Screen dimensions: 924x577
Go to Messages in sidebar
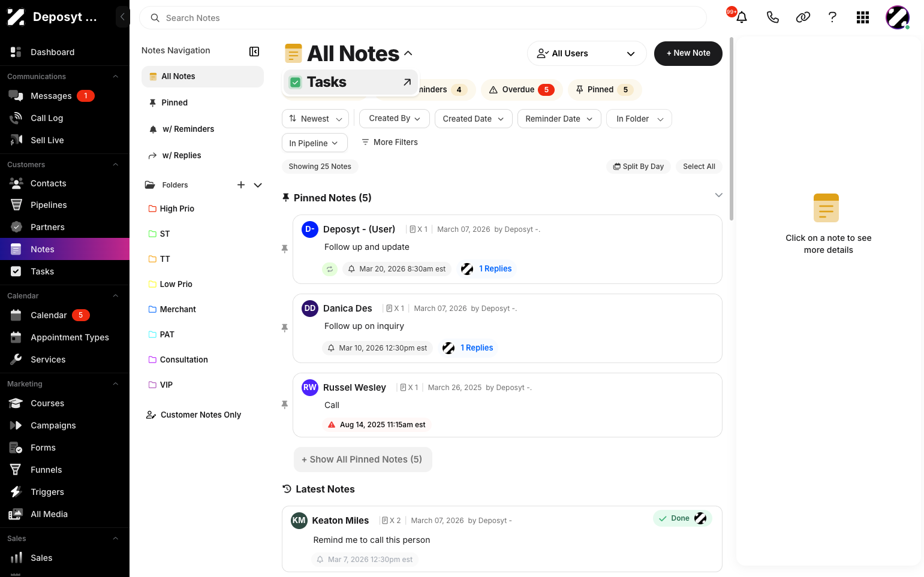(x=65, y=96)
